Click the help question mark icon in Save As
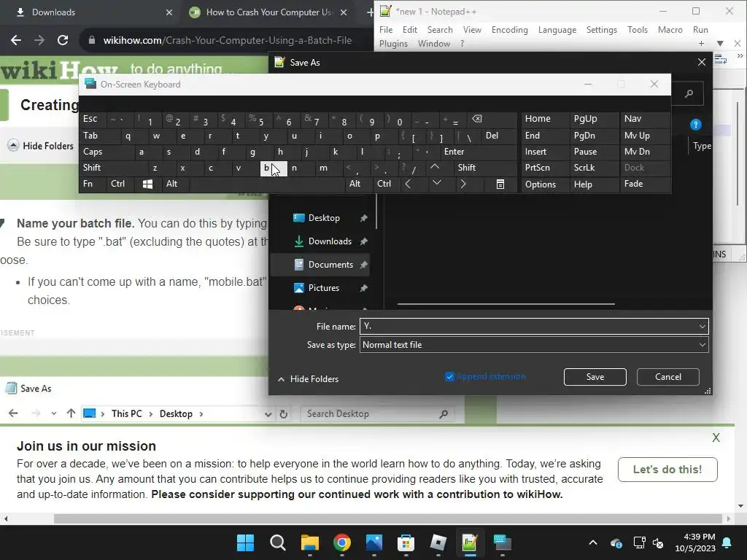Image resolution: width=747 pixels, height=560 pixels. click(x=695, y=125)
